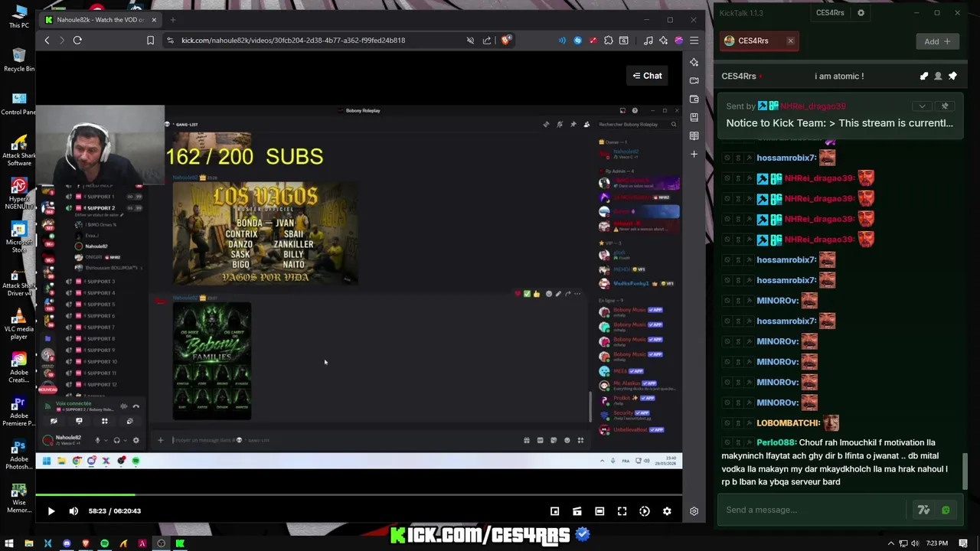
Task: Open the video call sidebar panel
Action: [x=694, y=80]
